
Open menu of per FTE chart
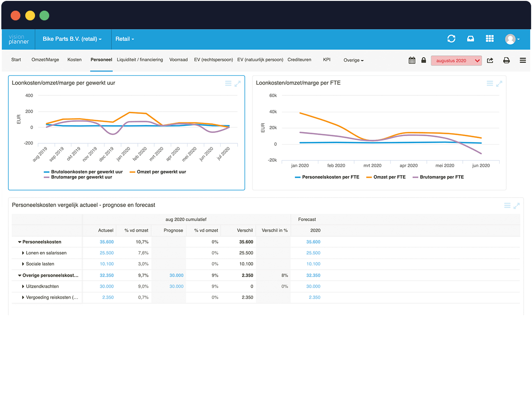490,83
